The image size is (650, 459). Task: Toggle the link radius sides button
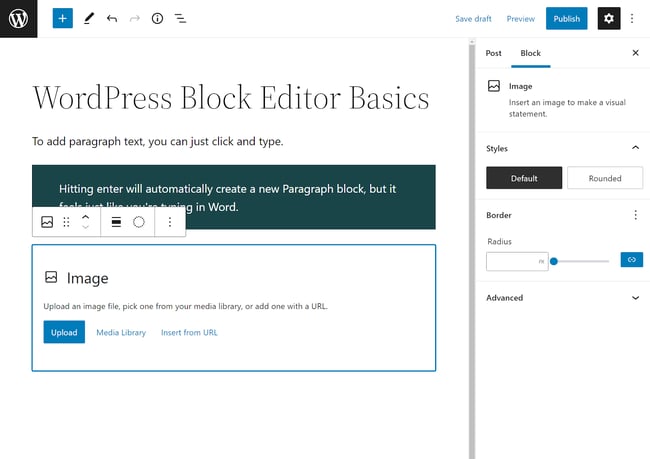(631, 260)
